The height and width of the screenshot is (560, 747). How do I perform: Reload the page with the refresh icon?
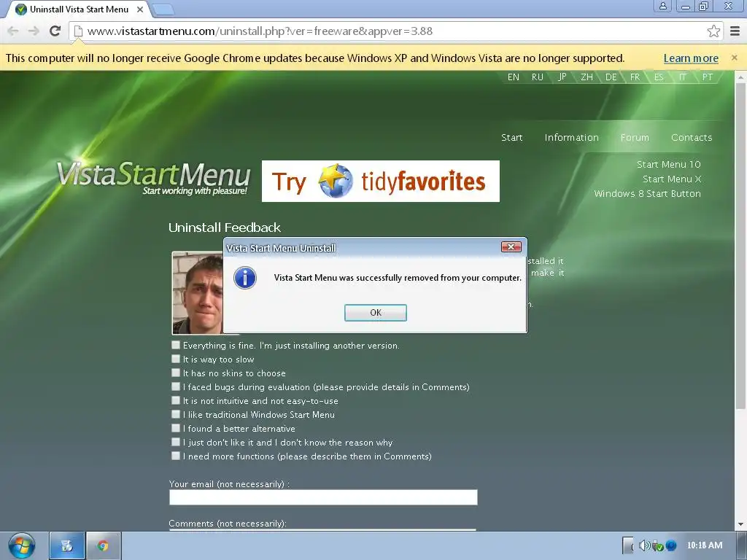click(x=55, y=31)
